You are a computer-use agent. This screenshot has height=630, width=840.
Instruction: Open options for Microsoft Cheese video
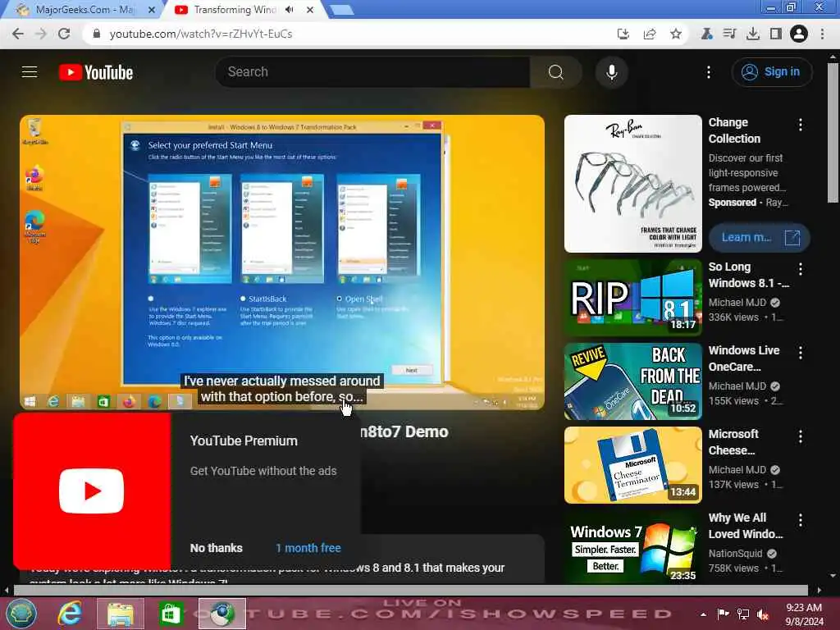(x=801, y=436)
